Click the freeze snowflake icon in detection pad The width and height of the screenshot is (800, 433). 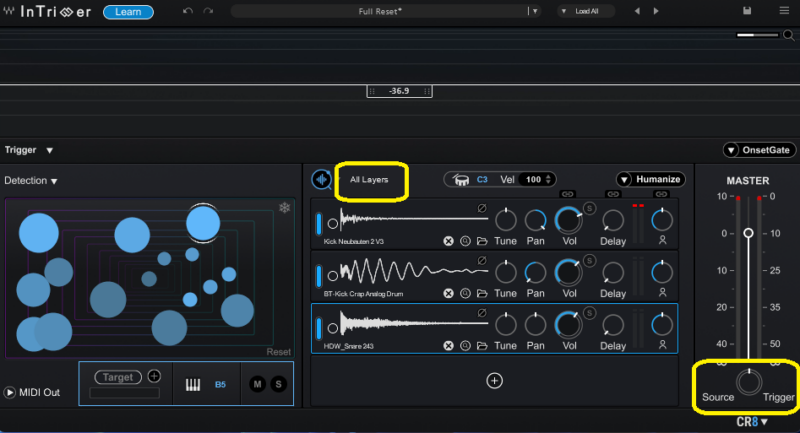click(284, 208)
